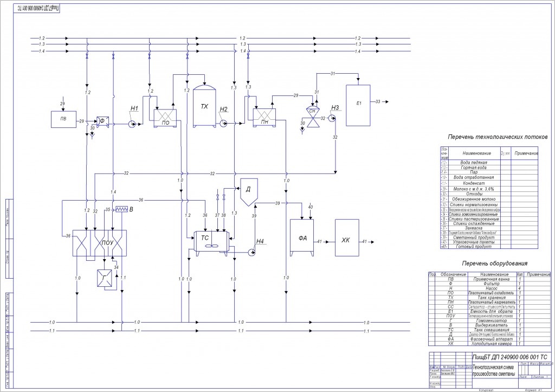Click the 'Пар' stream row
This screenshot has height=392, width=555.
(489, 172)
